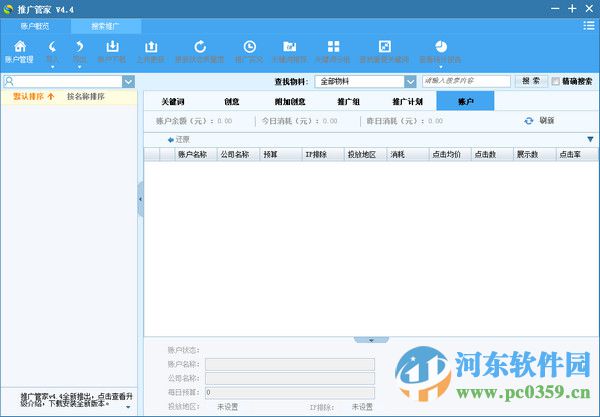The height and width of the screenshot is (417, 600).
Task: Click the four-squares grid toolbar icon
Action: [x=334, y=47]
